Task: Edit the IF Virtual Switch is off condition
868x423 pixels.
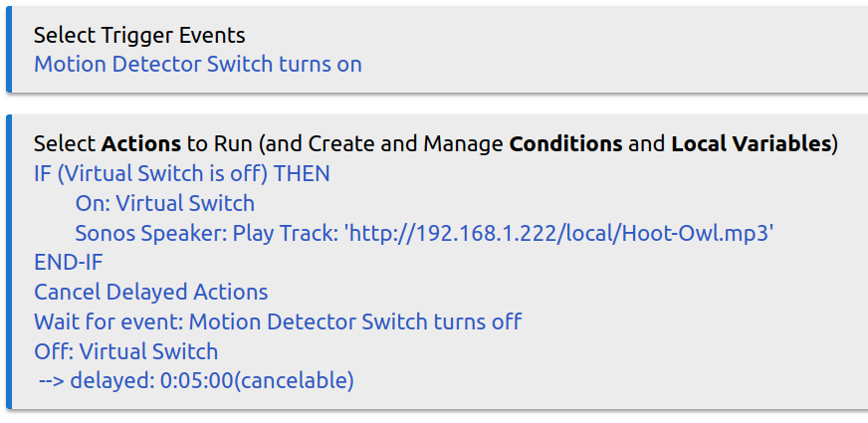Action: [181, 173]
